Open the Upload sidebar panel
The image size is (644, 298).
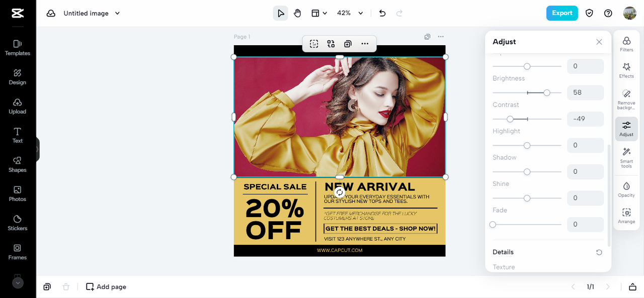pyautogui.click(x=18, y=106)
